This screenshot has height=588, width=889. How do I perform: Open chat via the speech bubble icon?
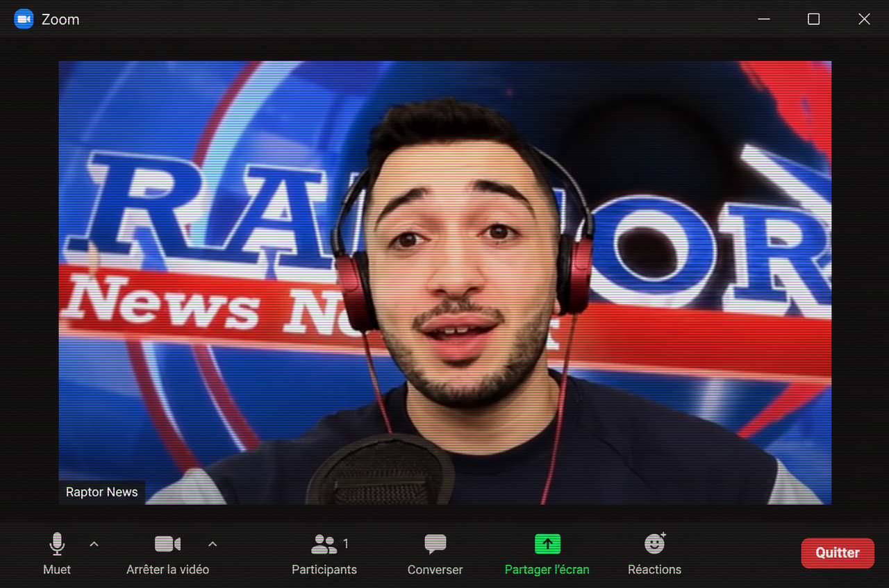[435, 544]
